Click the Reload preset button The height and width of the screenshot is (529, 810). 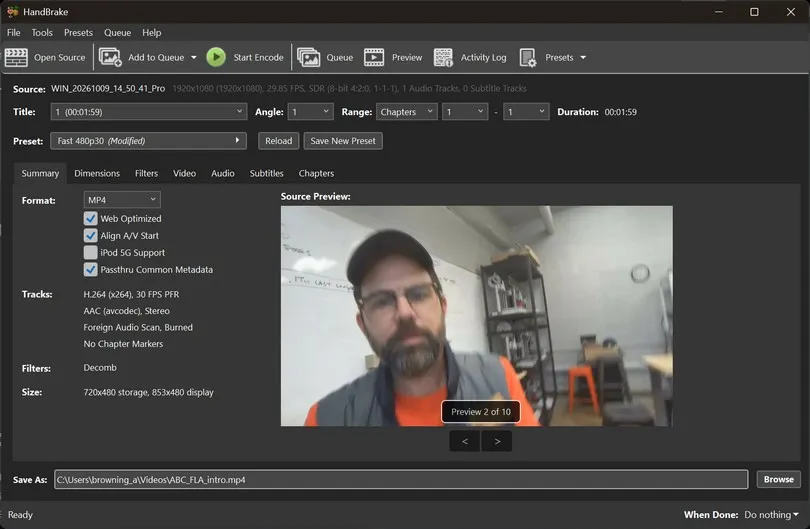pos(278,141)
